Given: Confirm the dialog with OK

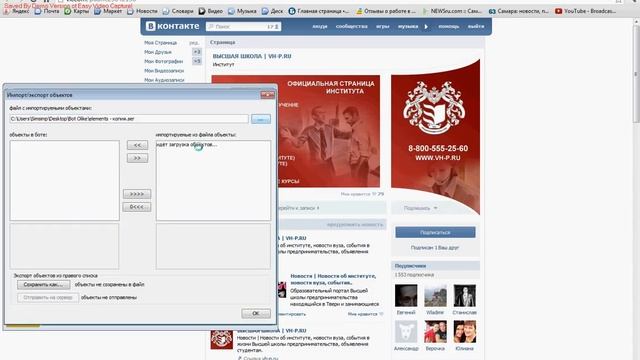Looking at the screenshot, I should click(256, 313).
